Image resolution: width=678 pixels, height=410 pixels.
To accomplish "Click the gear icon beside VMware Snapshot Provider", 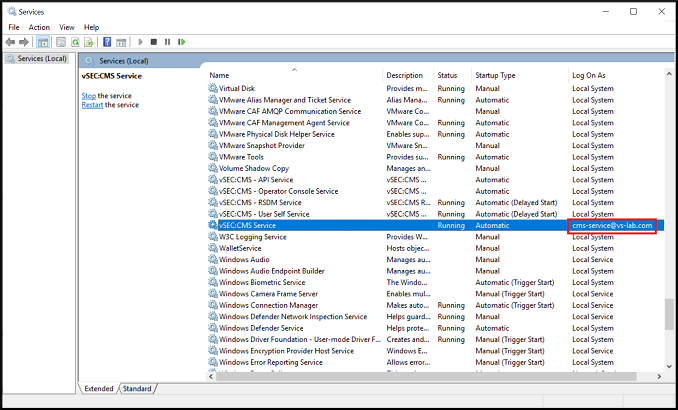I will coord(213,145).
